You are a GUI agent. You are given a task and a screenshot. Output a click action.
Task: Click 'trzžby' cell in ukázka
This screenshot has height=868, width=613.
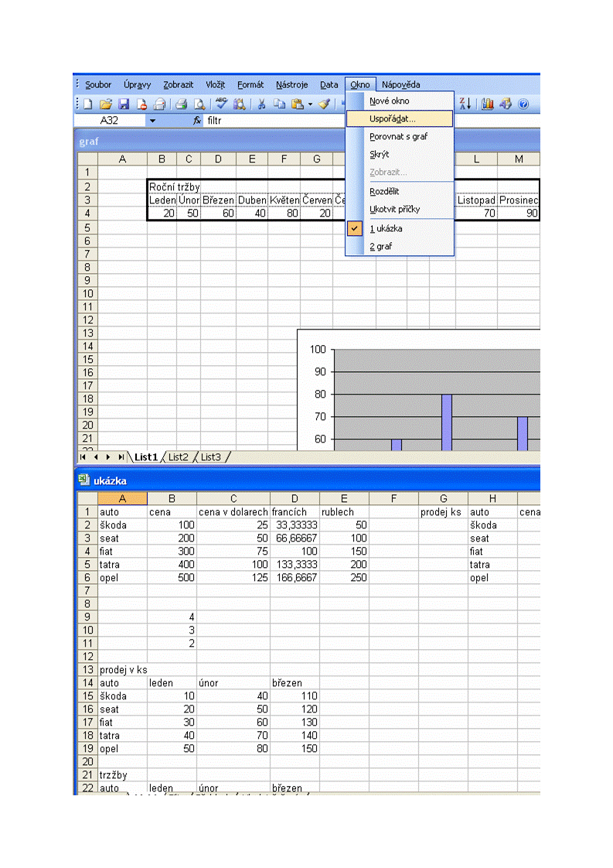(122, 776)
